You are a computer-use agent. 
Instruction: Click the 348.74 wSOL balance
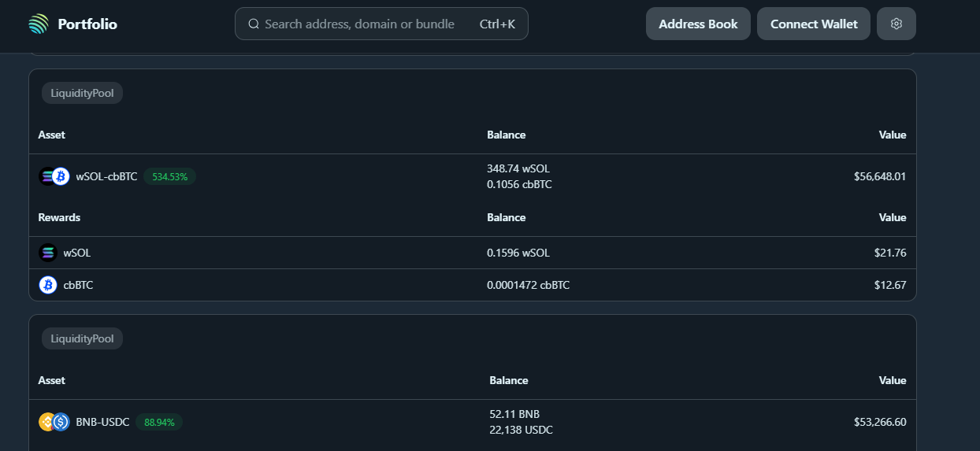tap(518, 168)
